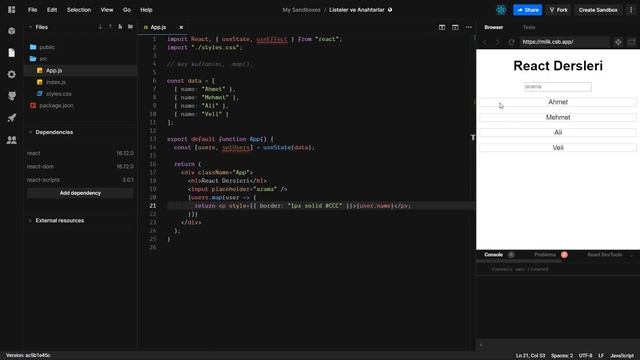
Task: Click My Sandboxes breadcrumb link
Action: 302,10
